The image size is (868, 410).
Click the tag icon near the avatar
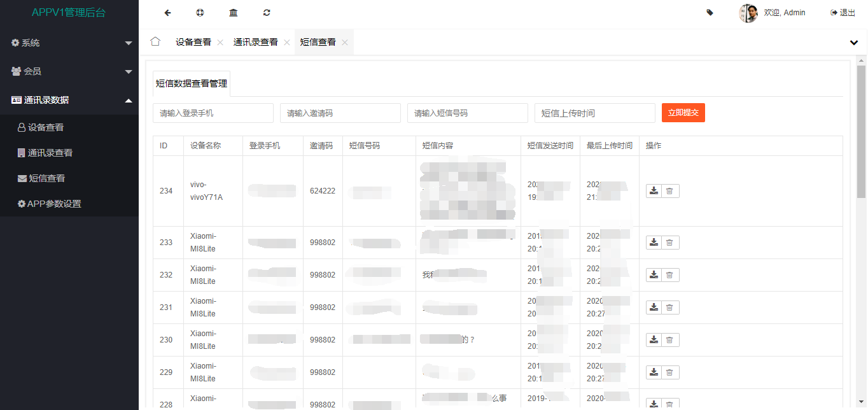click(x=710, y=13)
